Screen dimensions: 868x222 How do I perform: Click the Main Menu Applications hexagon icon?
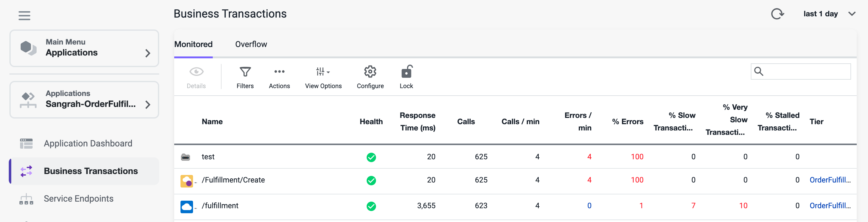pos(28,48)
